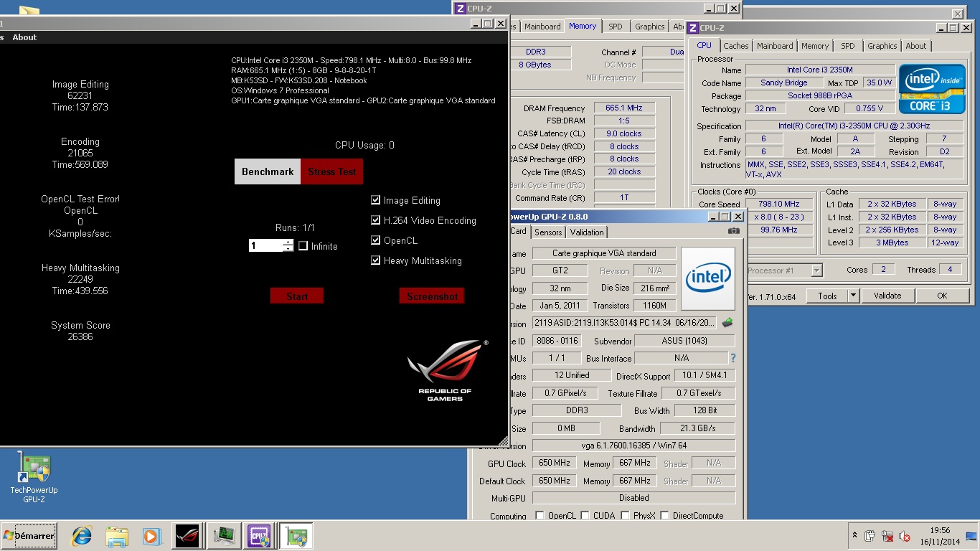Viewport: 980px width, 551px height.
Task: Check the GPU-Z OpenCL computing box
Action: [x=540, y=516]
